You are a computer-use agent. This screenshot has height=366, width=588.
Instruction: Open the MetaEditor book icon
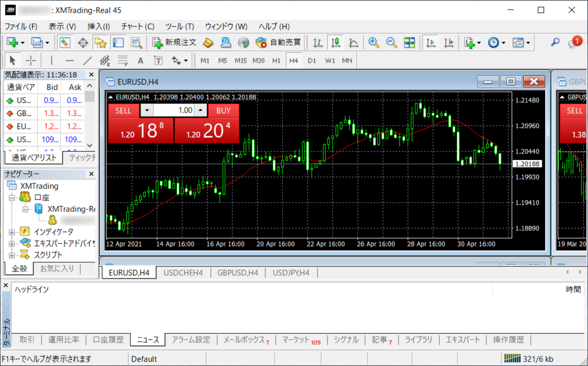[208, 42]
